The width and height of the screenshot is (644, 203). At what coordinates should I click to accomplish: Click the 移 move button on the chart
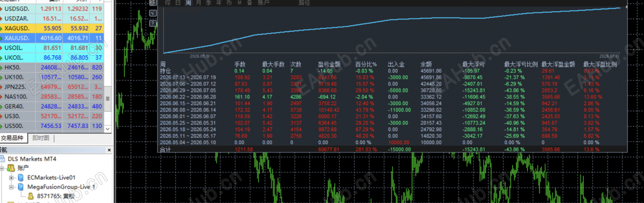pyautogui.click(x=153, y=3)
